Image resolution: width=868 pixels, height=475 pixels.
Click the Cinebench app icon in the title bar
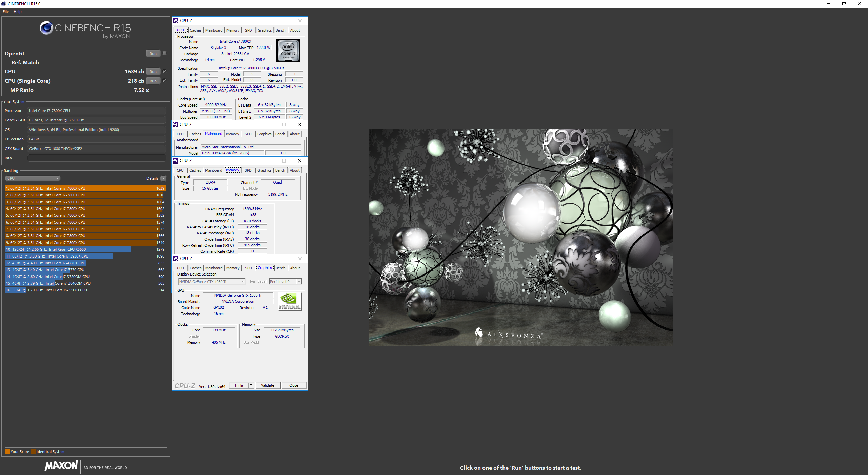pos(3,4)
